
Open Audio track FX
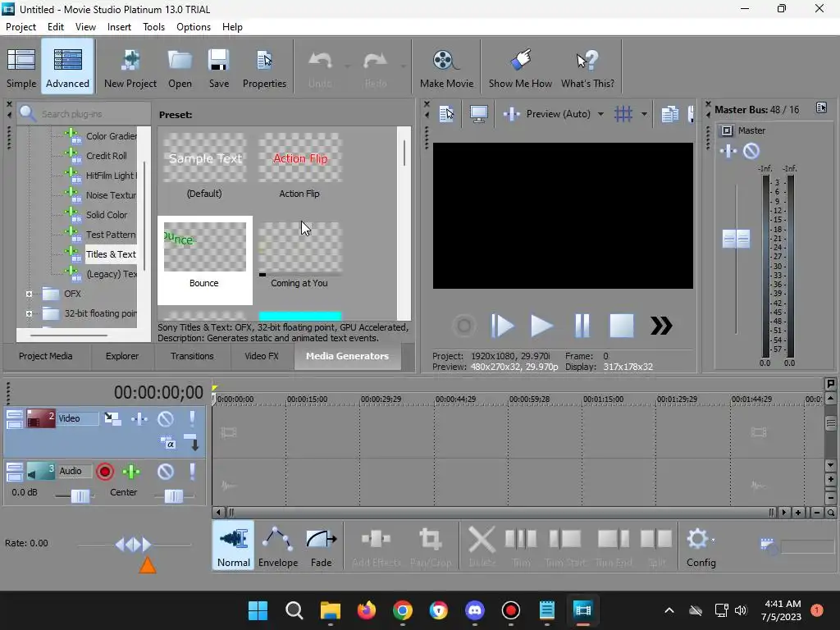click(131, 472)
